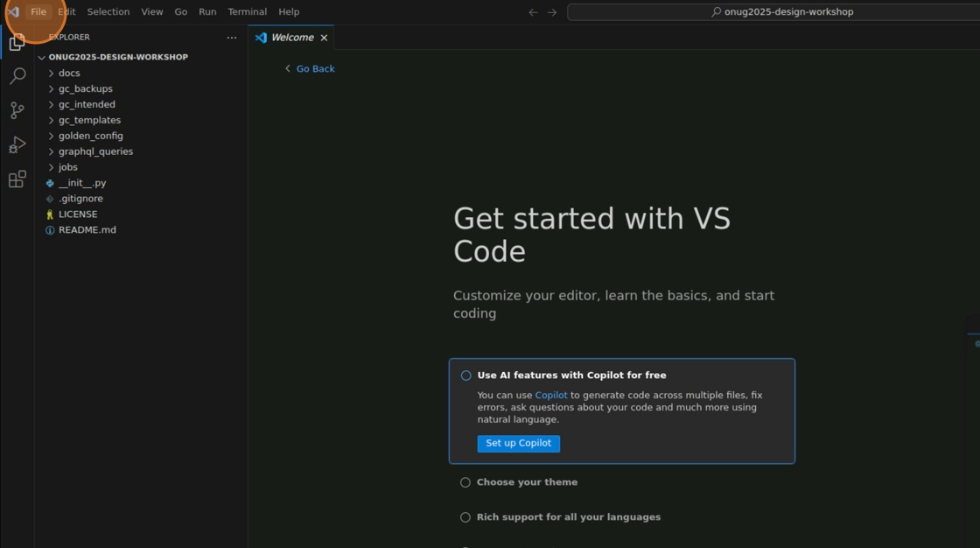Expand the gc_backups folder
This screenshot has width=980, height=548.
tap(52, 88)
